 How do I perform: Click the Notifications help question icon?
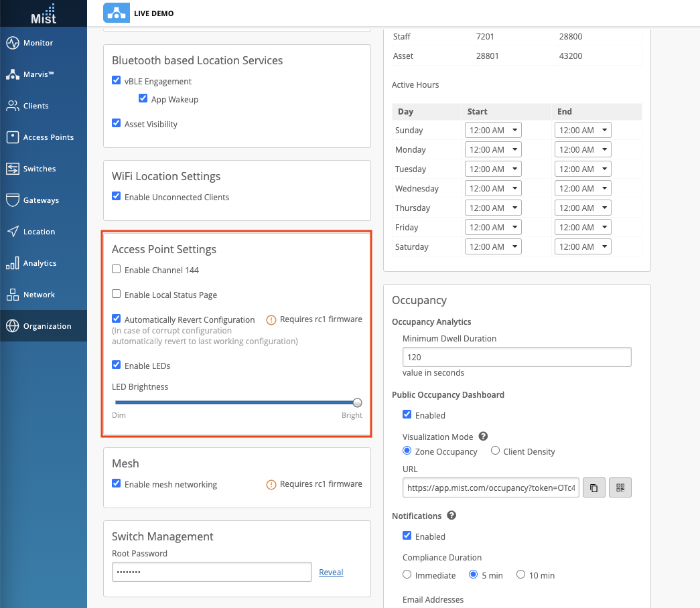(451, 516)
